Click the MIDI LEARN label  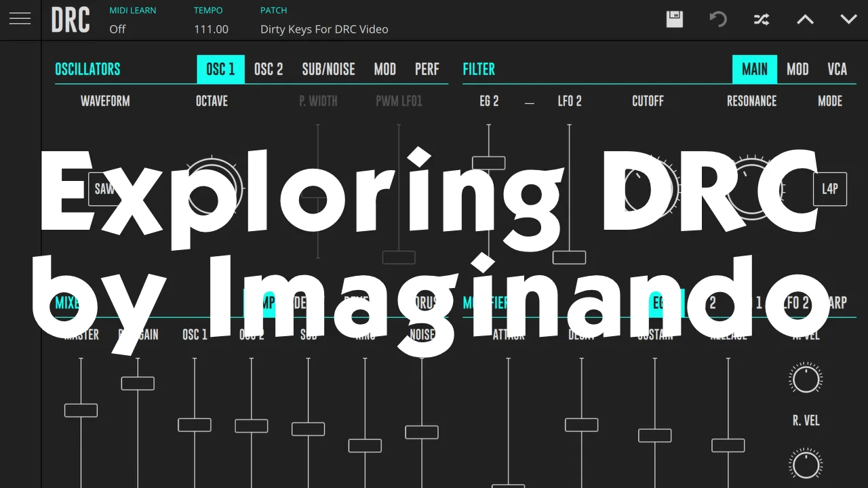133,10
